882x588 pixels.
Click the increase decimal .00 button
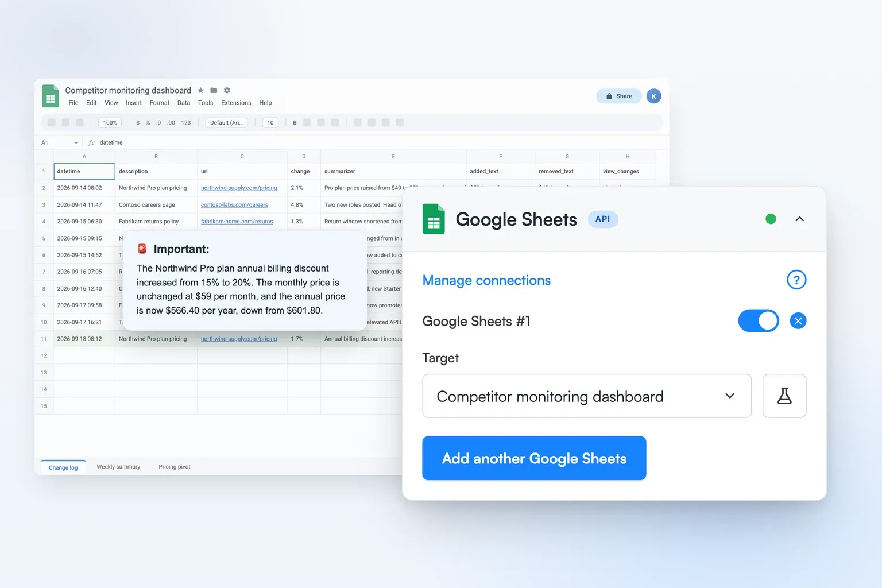point(171,122)
